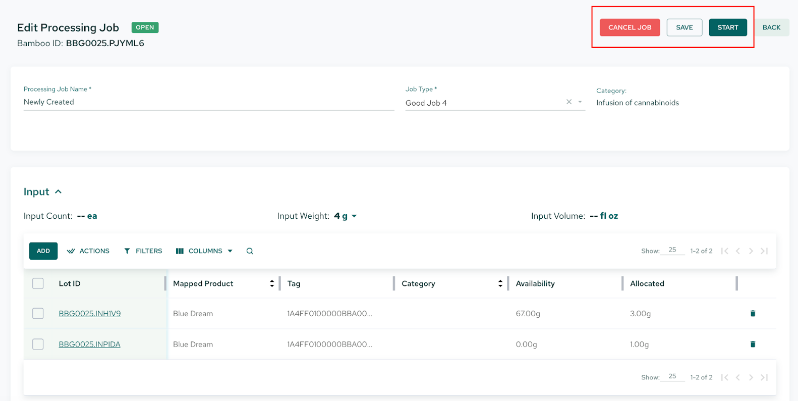This screenshot has height=401, width=798.
Task: Select all rows with the header checkbox
Action: tap(38, 283)
